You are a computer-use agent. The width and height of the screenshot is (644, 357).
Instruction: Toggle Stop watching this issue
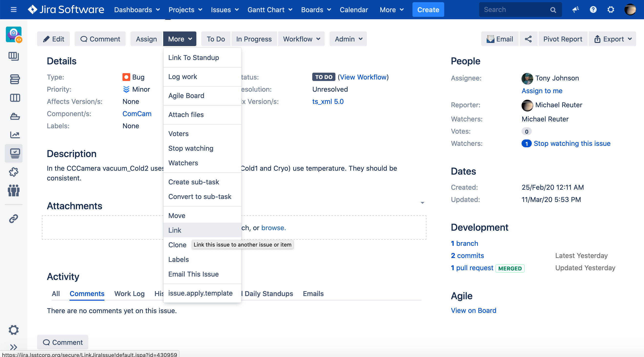click(x=572, y=143)
